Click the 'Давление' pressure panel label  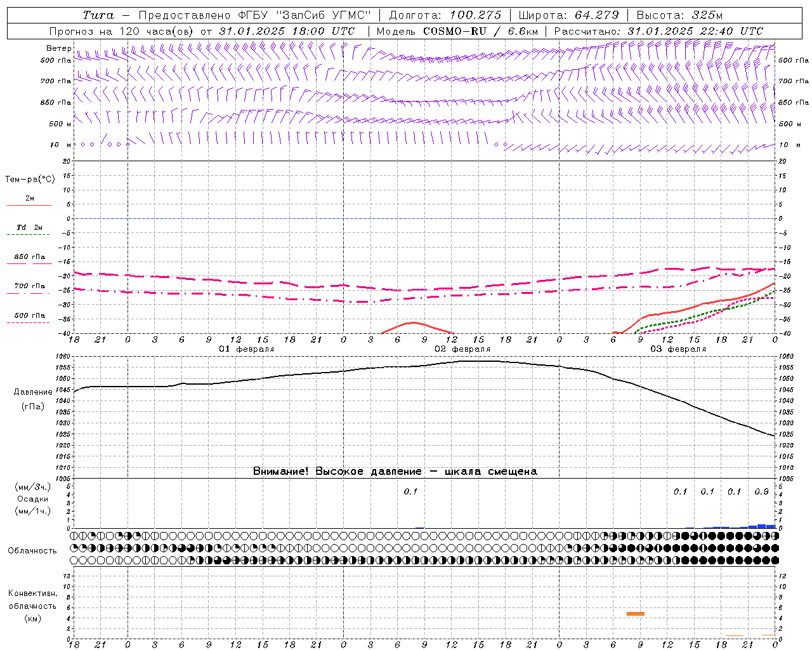33,392
